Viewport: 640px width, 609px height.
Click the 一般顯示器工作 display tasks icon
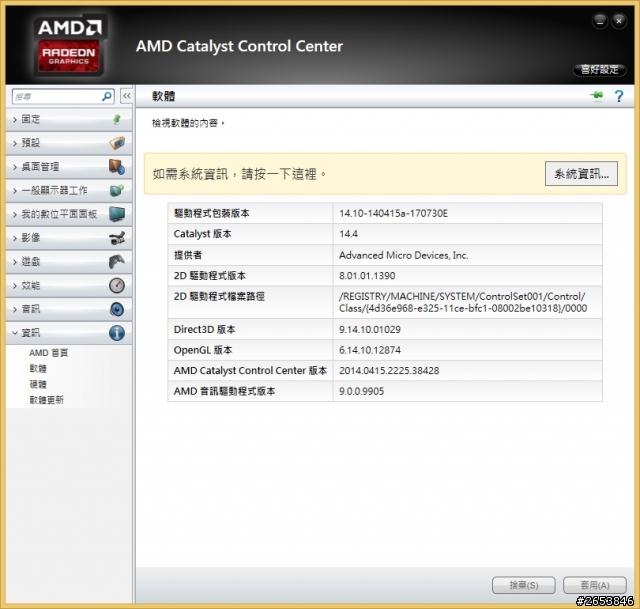pos(117,190)
